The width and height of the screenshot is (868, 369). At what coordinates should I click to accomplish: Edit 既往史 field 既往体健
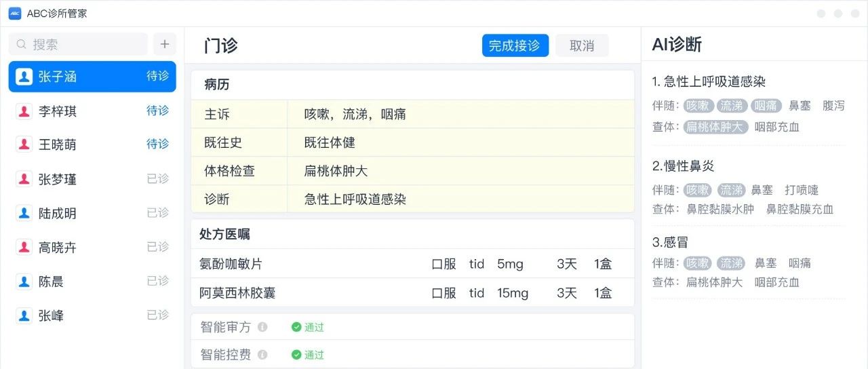[x=460, y=143]
